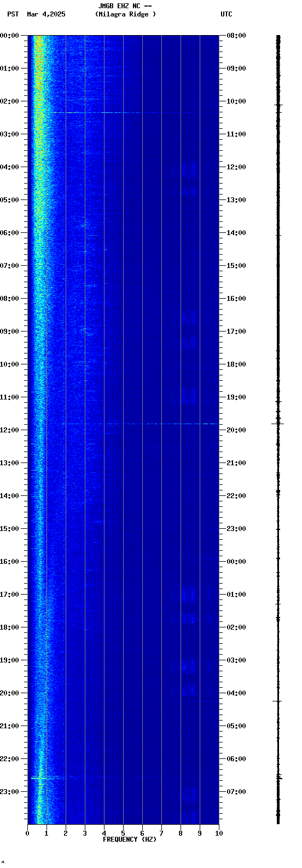Click the 18:00 UTC time label
This screenshot has width=302, height=868.
(x=236, y=364)
